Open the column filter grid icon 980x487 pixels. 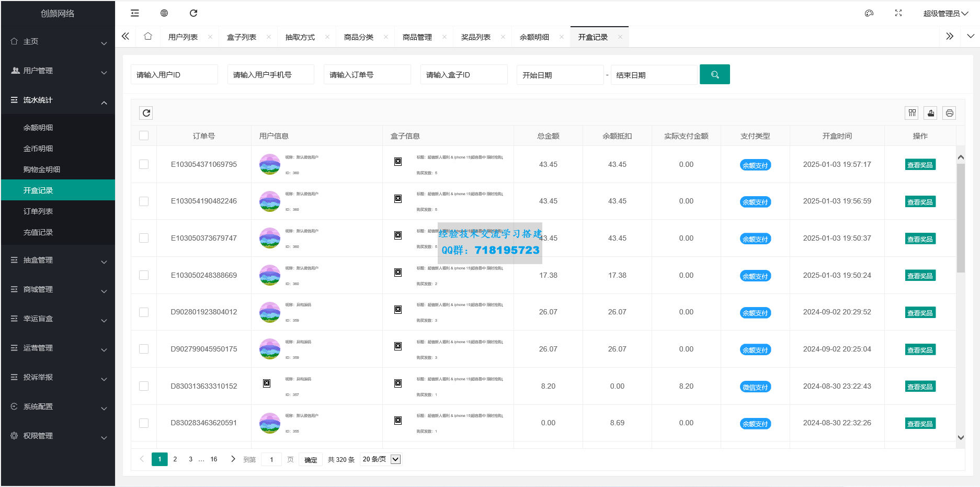[x=912, y=113]
